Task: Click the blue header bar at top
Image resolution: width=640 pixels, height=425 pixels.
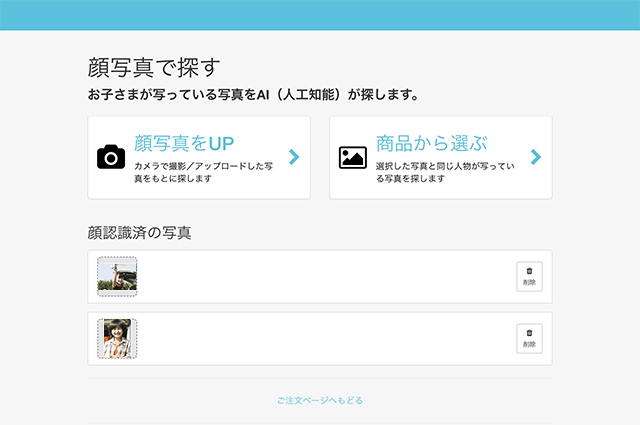Action: (320, 14)
